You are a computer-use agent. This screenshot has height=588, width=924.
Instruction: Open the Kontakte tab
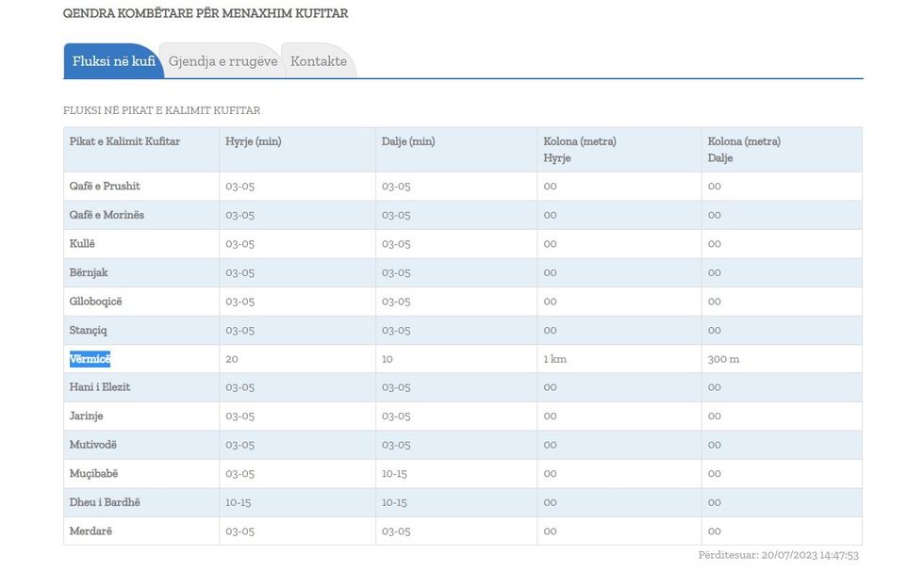click(319, 61)
